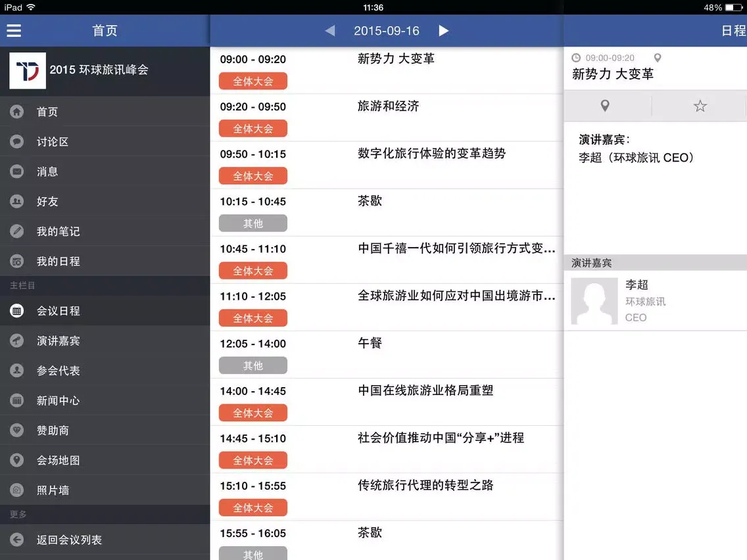Open the 茶歇 session at 15:55
The image size is (747, 560).
click(x=387, y=540)
